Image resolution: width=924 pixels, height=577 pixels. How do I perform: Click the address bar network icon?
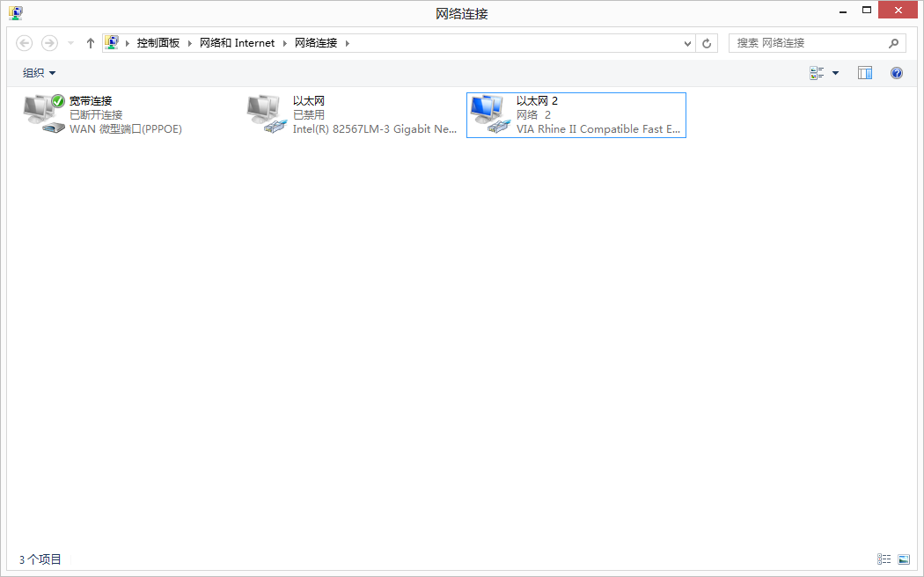(112, 42)
